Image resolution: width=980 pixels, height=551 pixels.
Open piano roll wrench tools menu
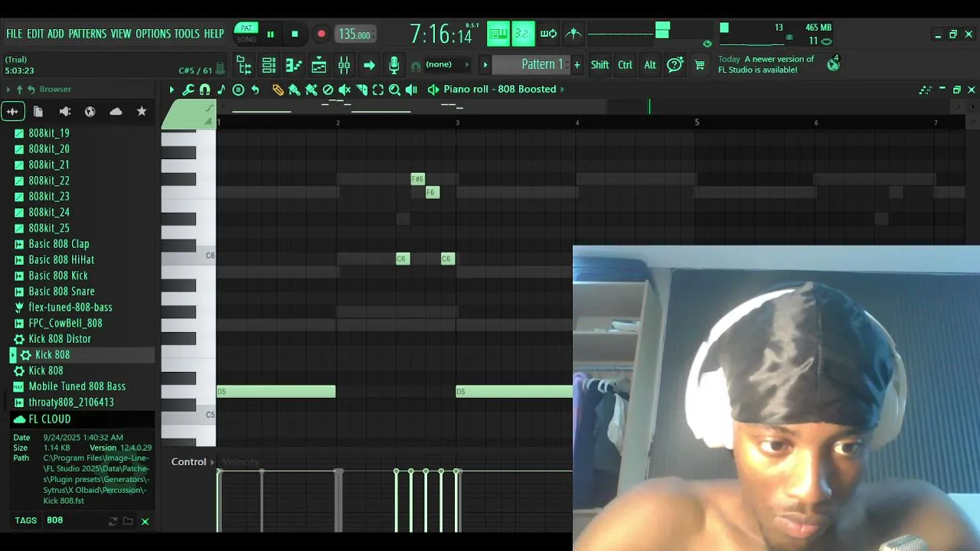[x=188, y=90]
